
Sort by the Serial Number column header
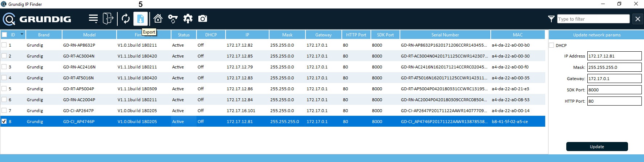[x=445, y=35]
